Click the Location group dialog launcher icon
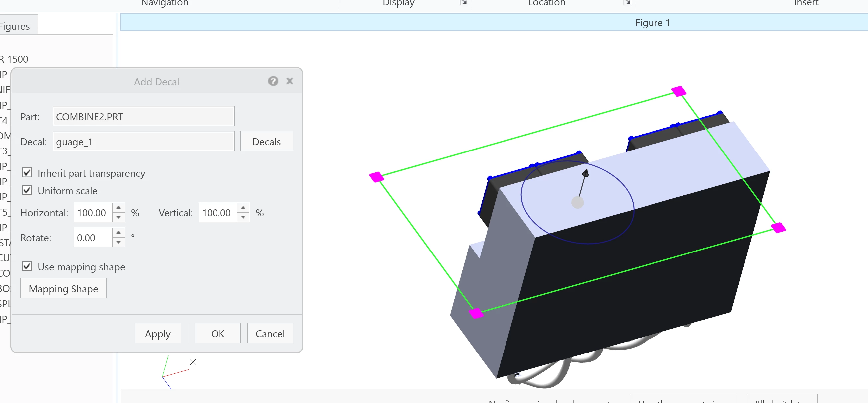 click(627, 2)
